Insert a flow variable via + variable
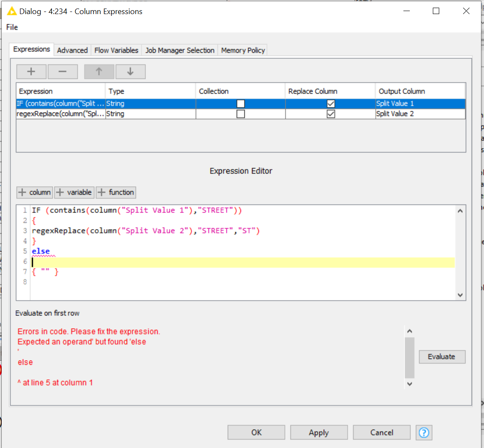484x448 pixels. [74, 192]
